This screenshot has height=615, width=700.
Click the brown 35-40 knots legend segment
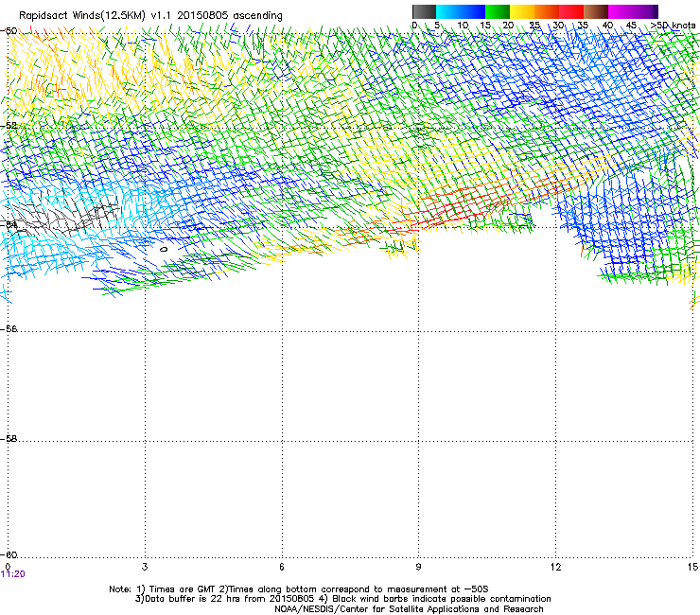pyautogui.click(x=596, y=11)
